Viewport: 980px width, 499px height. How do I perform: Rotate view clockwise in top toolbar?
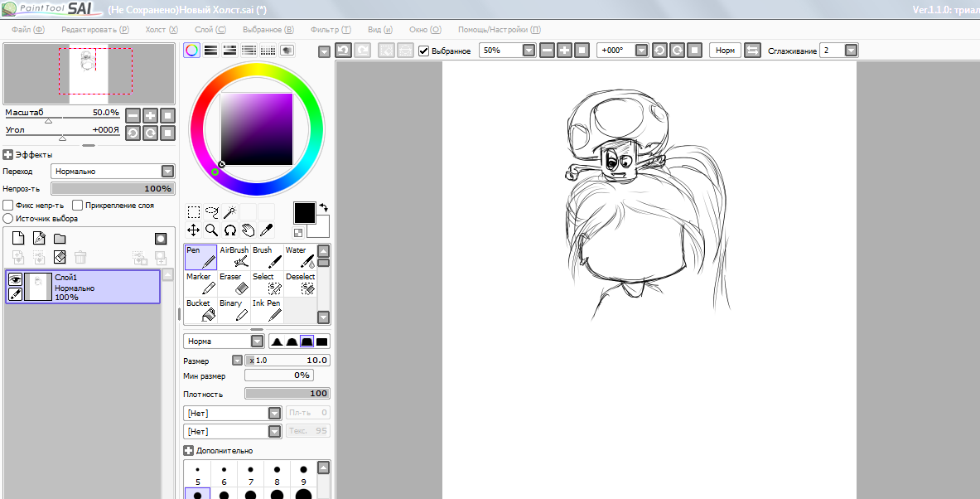(x=677, y=50)
